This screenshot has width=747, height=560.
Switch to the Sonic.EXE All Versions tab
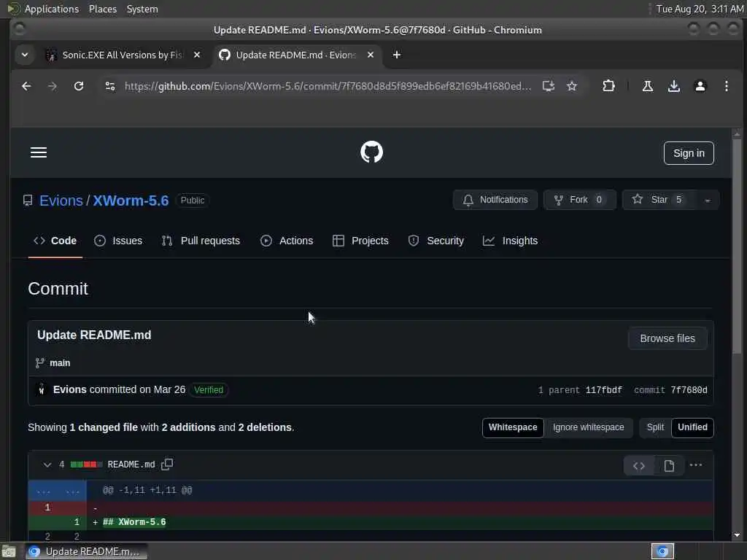[122, 55]
